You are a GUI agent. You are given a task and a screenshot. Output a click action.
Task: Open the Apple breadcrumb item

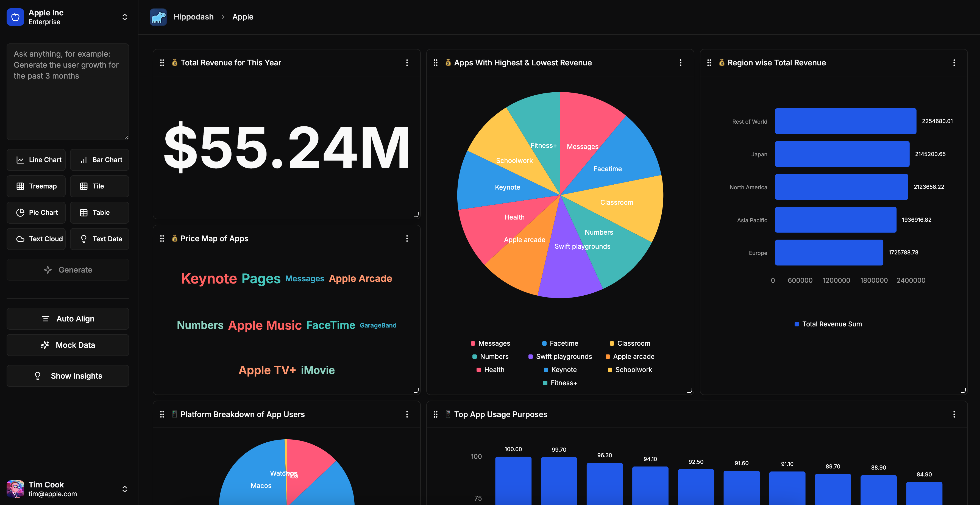click(243, 17)
